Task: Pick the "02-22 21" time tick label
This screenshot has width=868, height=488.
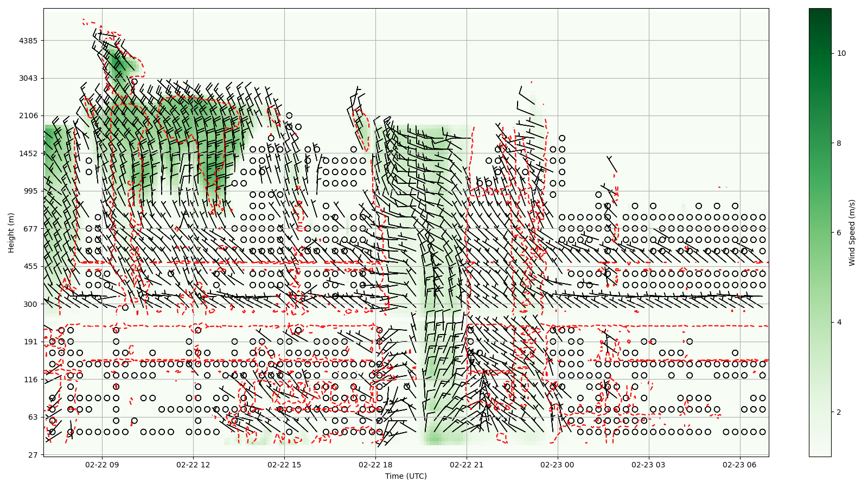Action: click(467, 465)
